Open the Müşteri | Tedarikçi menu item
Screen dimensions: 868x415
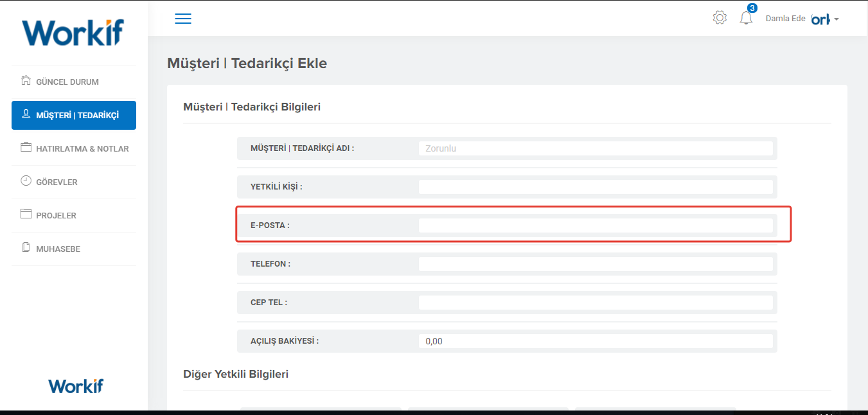[77, 116]
